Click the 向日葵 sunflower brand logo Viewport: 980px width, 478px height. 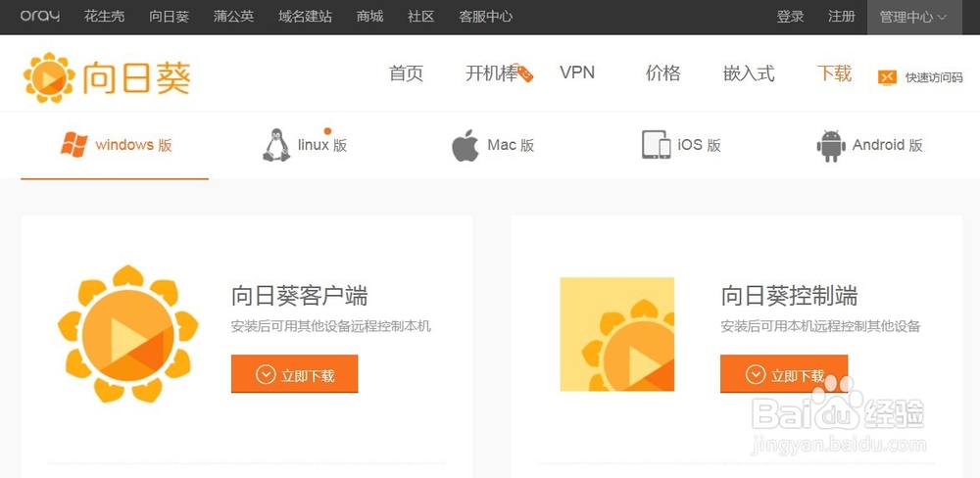point(107,77)
